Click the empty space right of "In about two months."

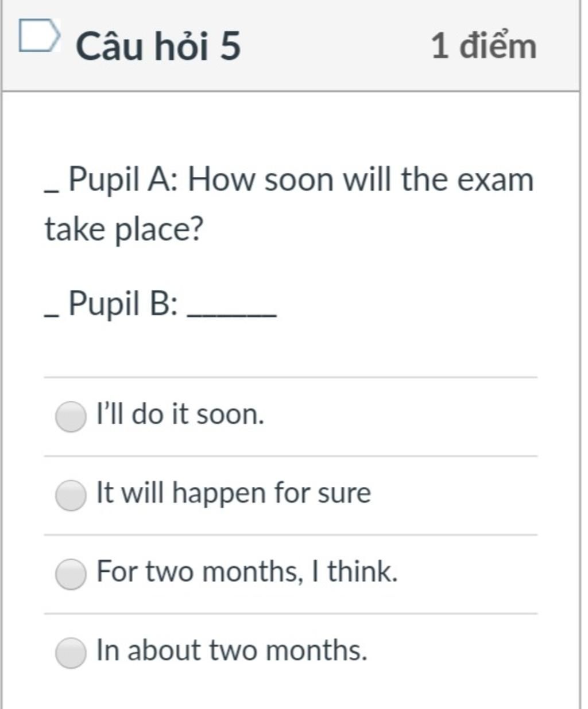tap(452, 652)
